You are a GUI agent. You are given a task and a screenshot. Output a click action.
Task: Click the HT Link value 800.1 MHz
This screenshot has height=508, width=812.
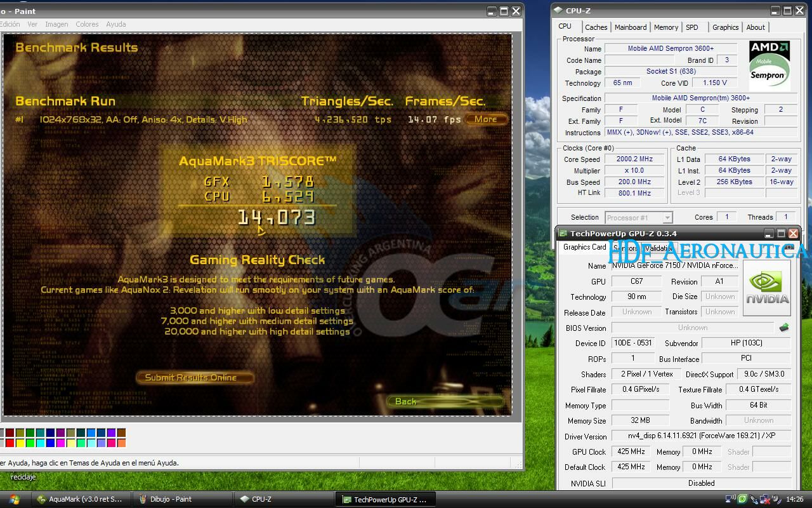click(x=634, y=193)
